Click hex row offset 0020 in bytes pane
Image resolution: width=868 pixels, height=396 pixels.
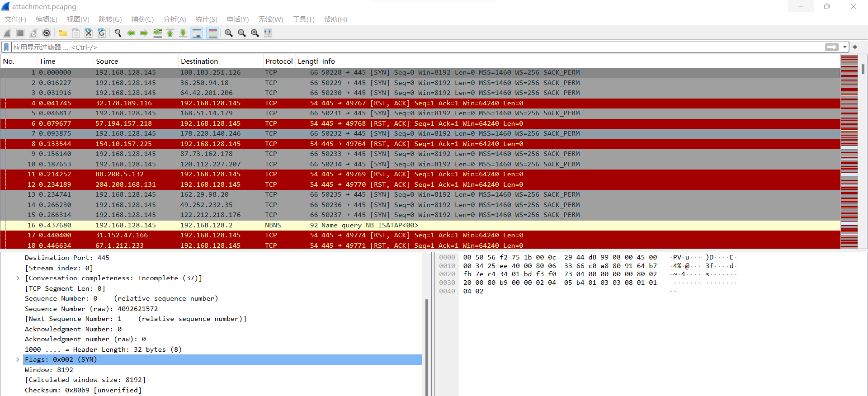coord(447,274)
